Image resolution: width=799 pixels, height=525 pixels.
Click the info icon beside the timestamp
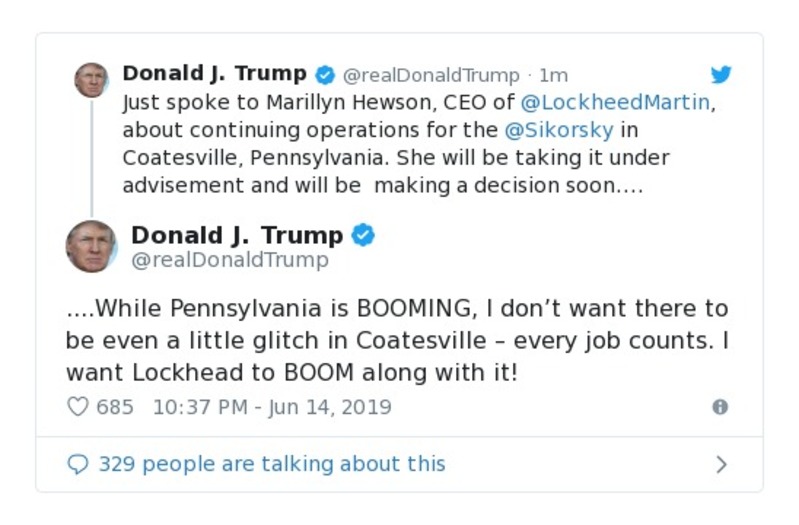[x=719, y=407]
